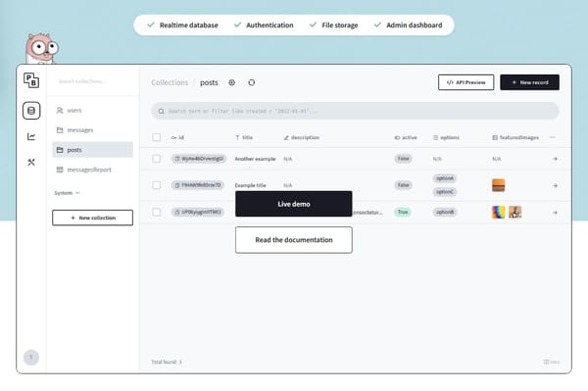Click the second thumbnail in the last row
Image resolution: width=588 pixels, height=391 pixels.
514,213
